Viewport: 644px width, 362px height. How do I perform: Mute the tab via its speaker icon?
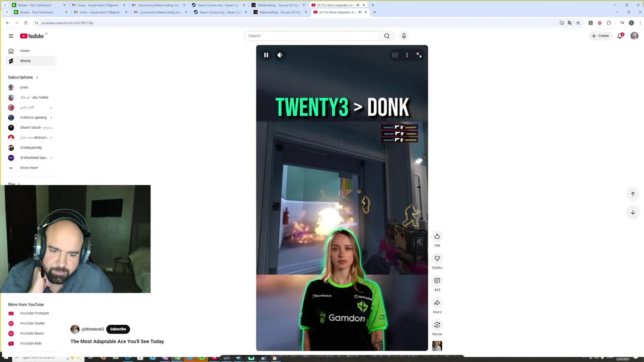click(x=359, y=12)
